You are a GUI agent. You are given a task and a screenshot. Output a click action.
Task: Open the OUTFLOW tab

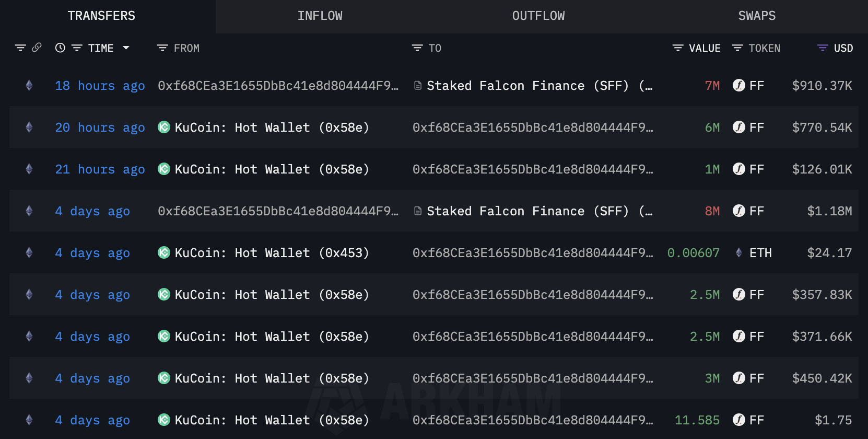pyautogui.click(x=538, y=16)
